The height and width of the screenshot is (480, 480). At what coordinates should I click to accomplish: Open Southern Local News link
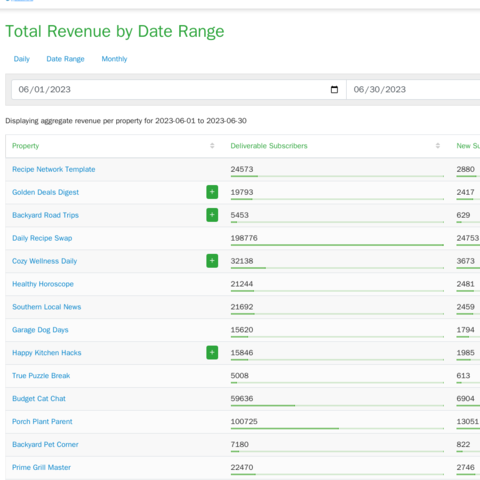[x=47, y=307]
